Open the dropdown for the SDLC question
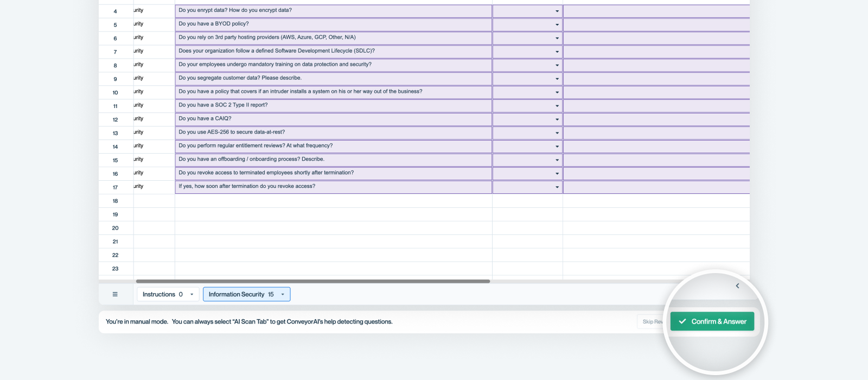The height and width of the screenshot is (380, 868). click(557, 52)
